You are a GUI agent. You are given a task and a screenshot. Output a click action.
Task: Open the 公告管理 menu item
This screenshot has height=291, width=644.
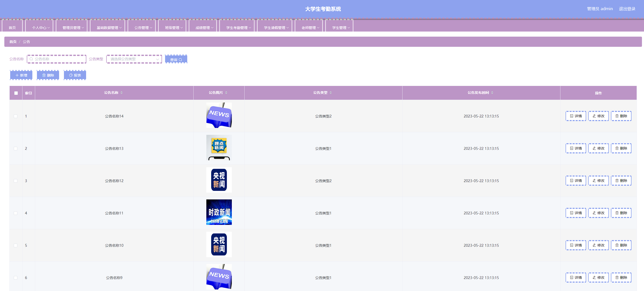pos(143,27)
